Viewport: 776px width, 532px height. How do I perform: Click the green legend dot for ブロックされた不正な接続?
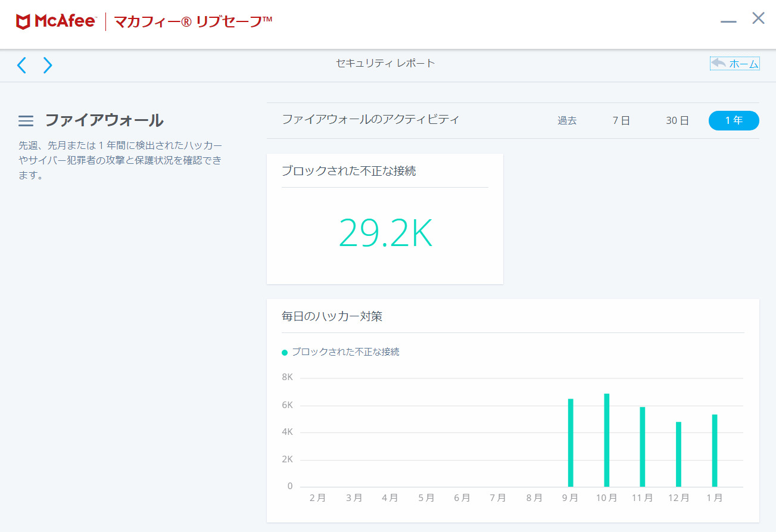[x=285, y=353]
